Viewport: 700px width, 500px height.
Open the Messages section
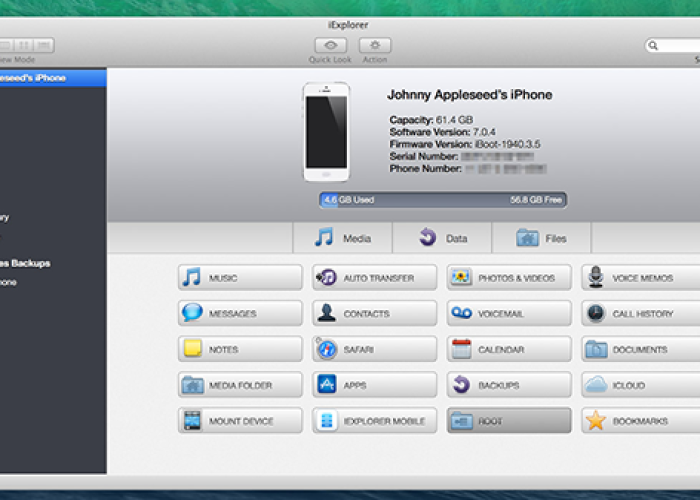240,313
